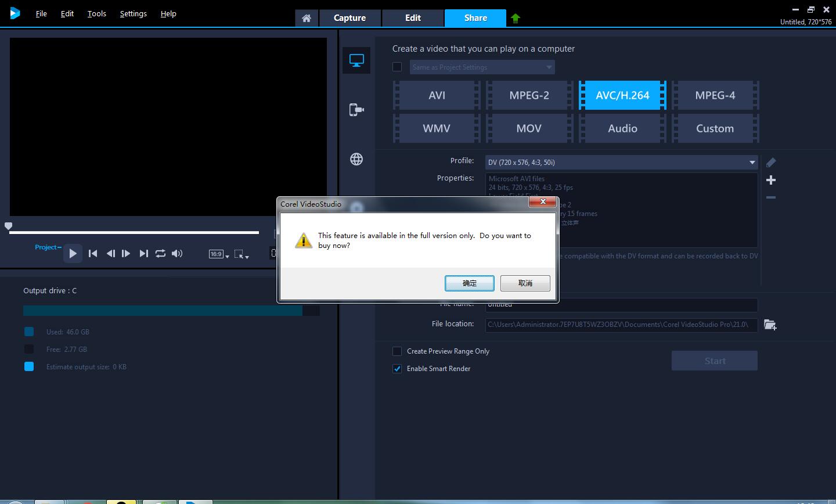Toggle the Same as Project Settings checkbox

(x=397, y=67)
